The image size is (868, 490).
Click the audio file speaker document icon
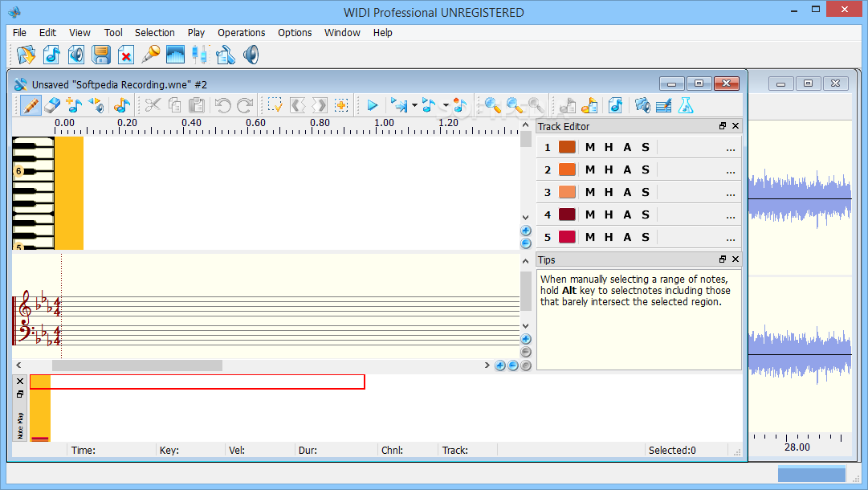tap(76, 55)
